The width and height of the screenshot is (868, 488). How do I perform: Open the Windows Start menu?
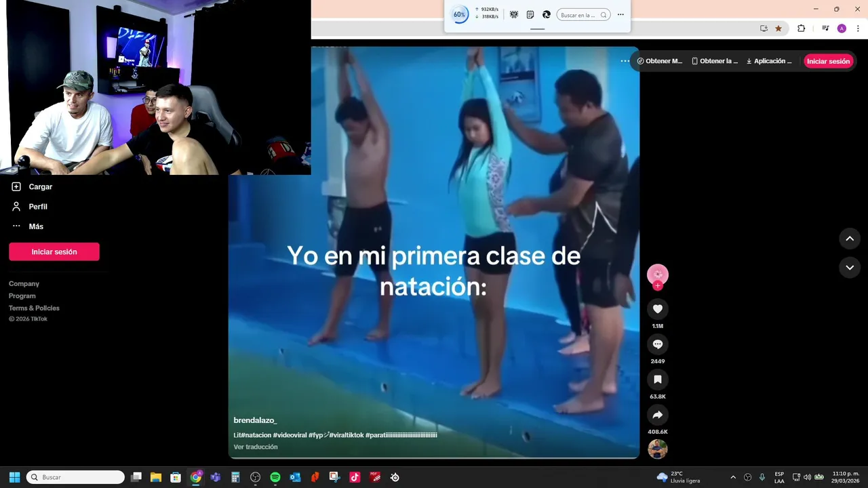[14, 477]
